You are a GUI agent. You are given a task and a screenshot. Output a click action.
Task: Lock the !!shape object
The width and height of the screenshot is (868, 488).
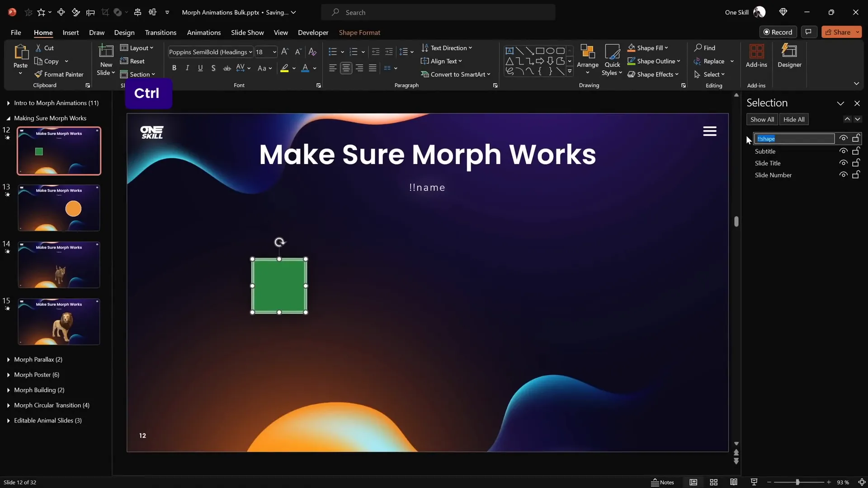point(856,138)
